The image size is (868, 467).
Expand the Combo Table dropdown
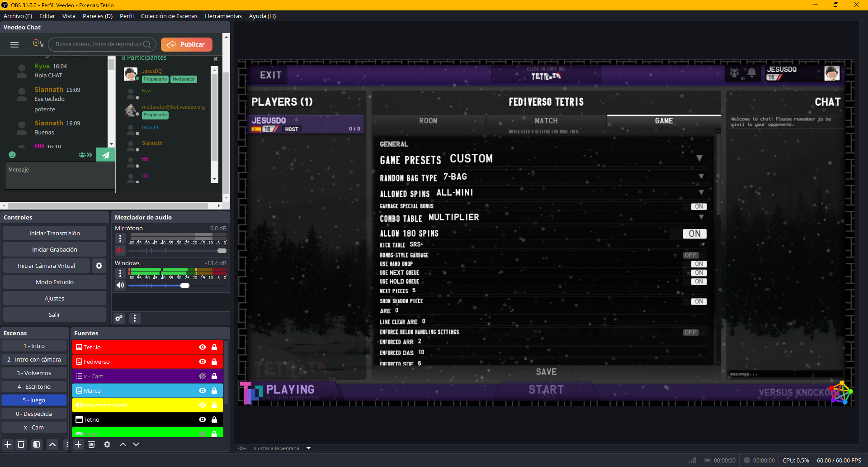[x=701, y=217]
